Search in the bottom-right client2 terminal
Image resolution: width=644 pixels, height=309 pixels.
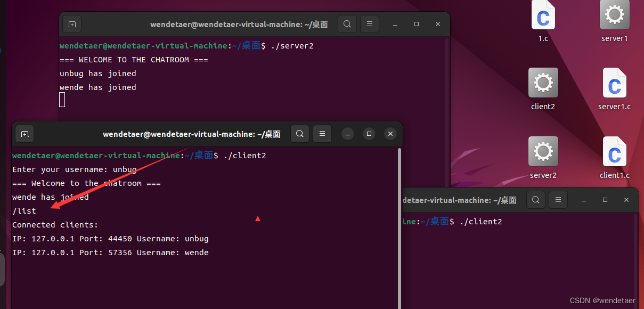(536, 200)
